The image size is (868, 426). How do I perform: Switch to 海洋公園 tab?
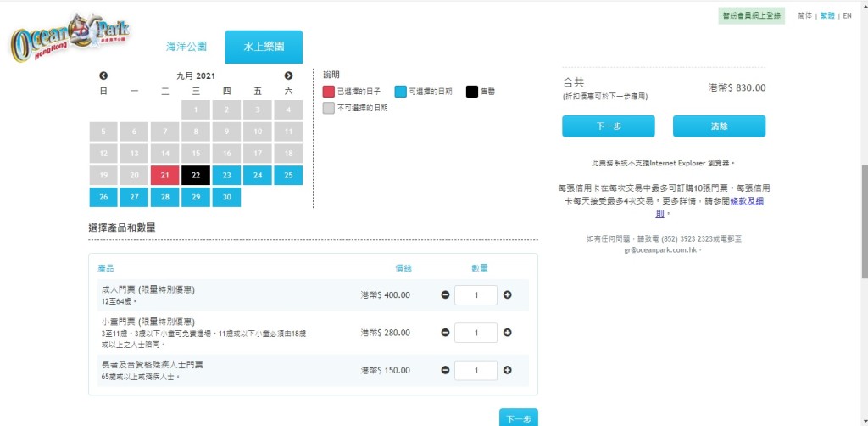pos(186,47)
